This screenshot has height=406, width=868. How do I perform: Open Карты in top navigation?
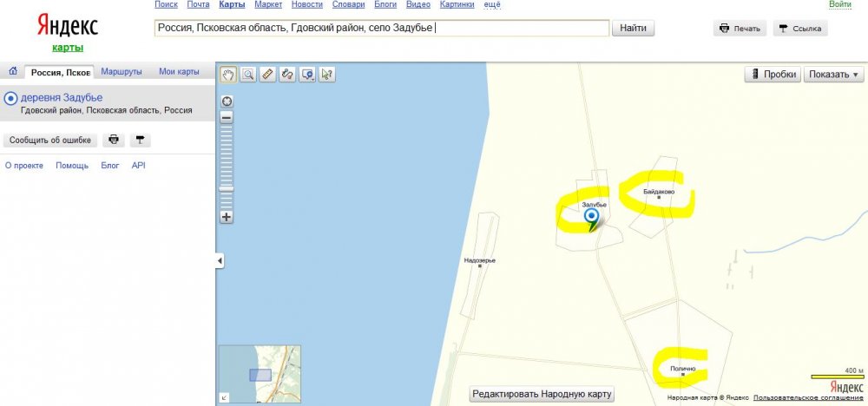tap(232, 4)
